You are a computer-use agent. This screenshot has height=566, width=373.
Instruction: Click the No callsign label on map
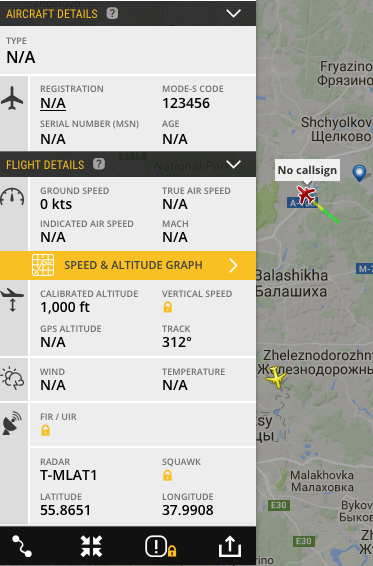[307, 170]
